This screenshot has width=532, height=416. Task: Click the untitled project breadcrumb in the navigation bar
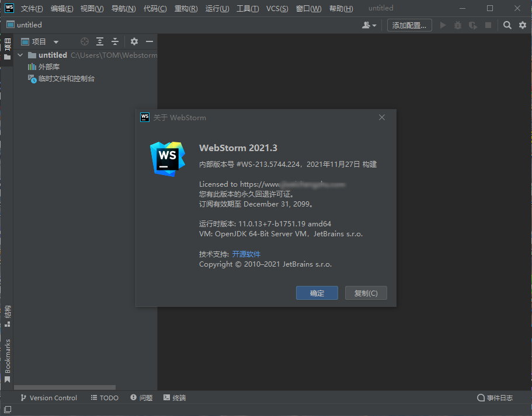[24, 25]
